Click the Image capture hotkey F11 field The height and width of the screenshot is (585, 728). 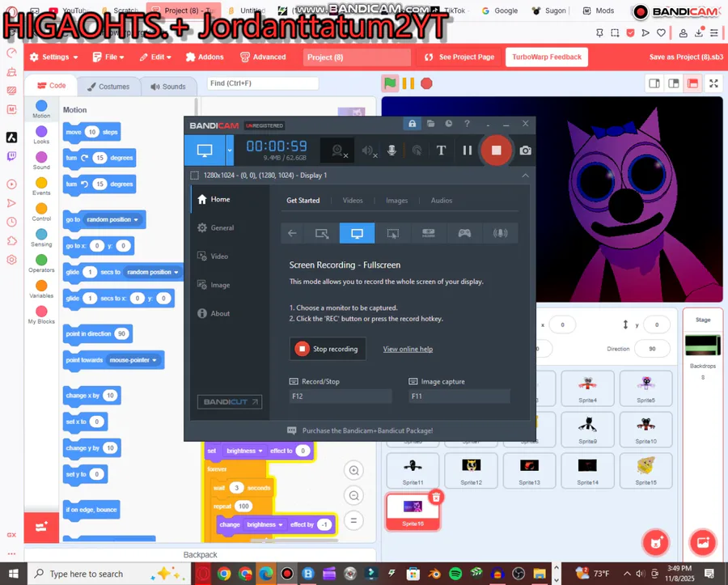click(459, 396)
